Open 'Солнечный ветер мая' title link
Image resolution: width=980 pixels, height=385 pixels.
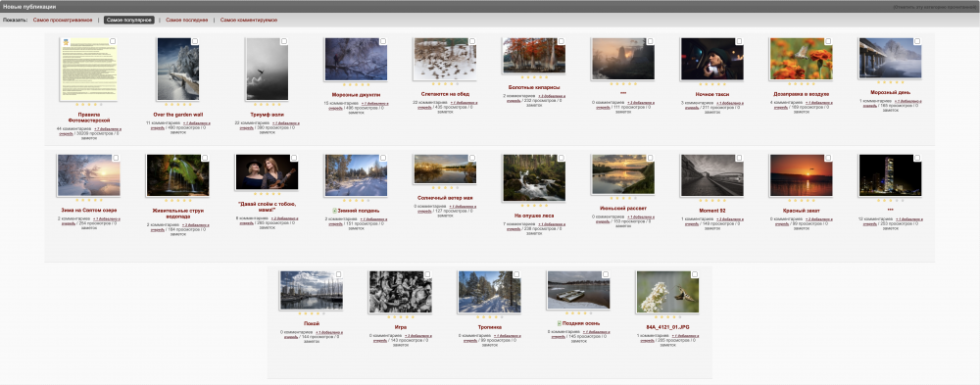tap(445, 198)
